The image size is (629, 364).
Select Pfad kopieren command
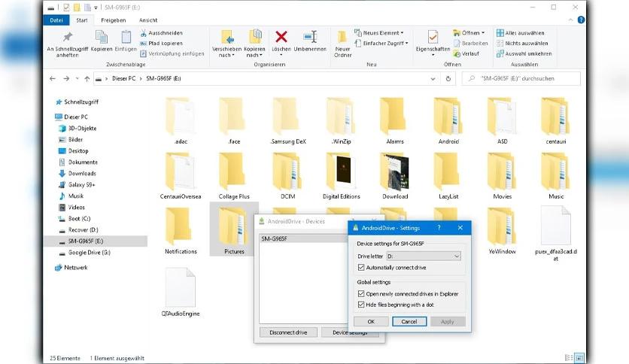(x=161, y=44)
